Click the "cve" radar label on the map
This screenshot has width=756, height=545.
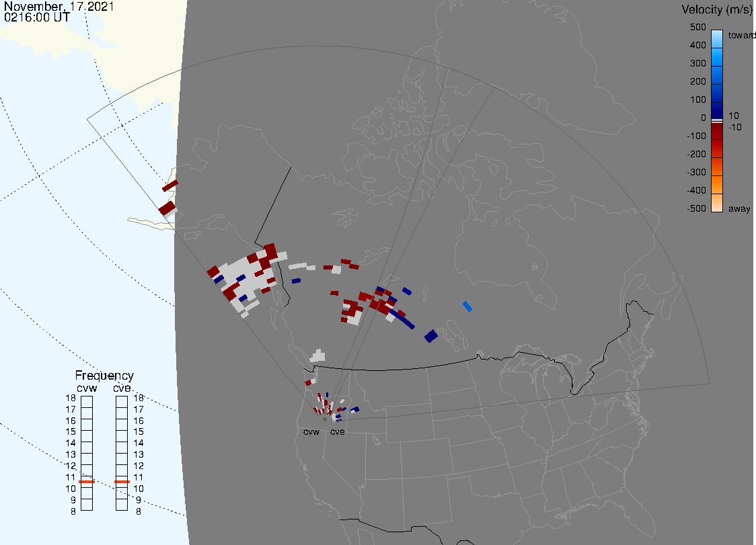[x=338, y=432]
